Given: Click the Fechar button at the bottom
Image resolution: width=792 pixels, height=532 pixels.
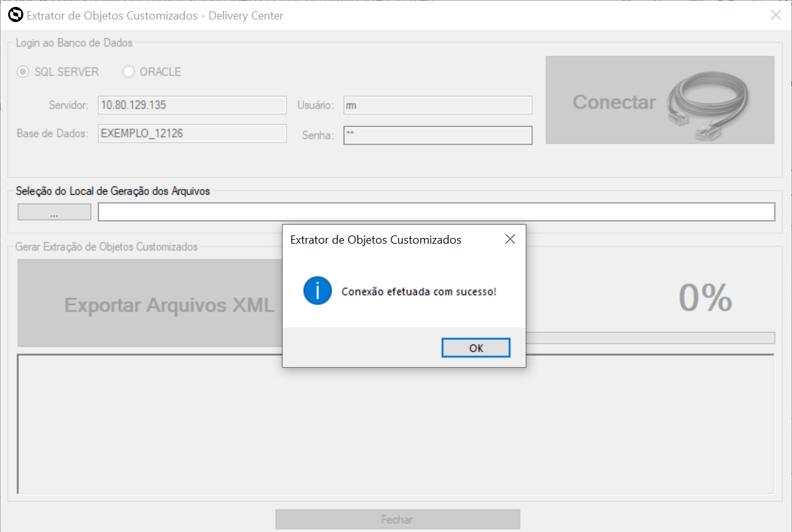Looking at the screenshot, I should point(397,519).
